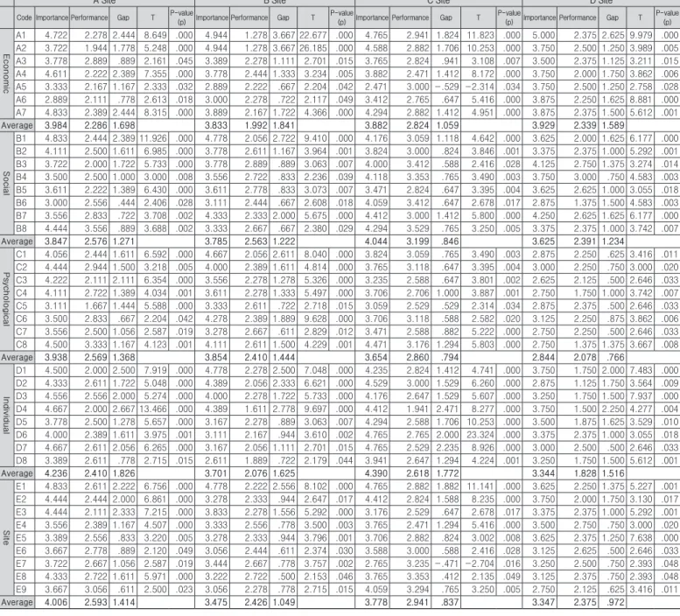The height and width of the screenshot is (616, 680).
Task: Click Economic average gap 1.059
Action: tap(447, 125)
